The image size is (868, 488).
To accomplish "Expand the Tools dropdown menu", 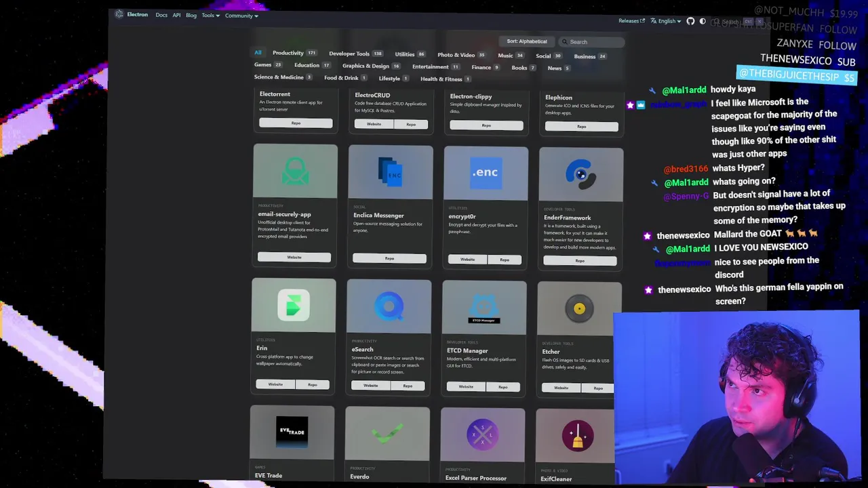I will point(210,15).
